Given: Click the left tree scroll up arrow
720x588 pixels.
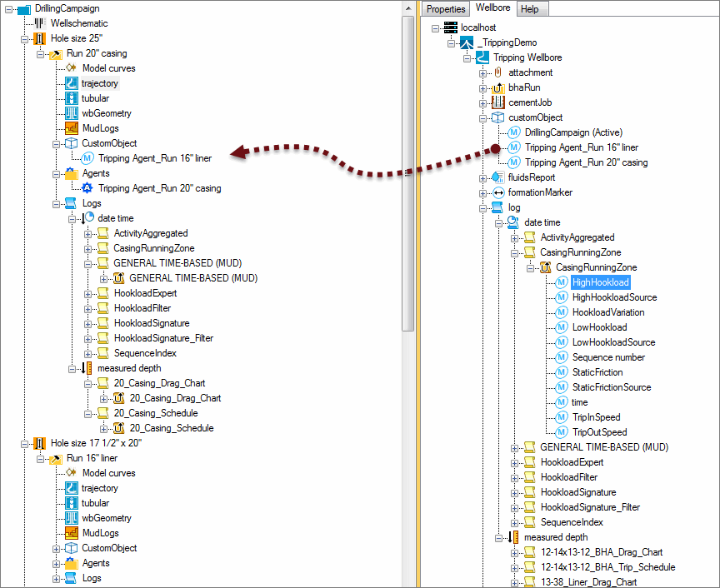Looking at the screenshot, I should point(407,8).
